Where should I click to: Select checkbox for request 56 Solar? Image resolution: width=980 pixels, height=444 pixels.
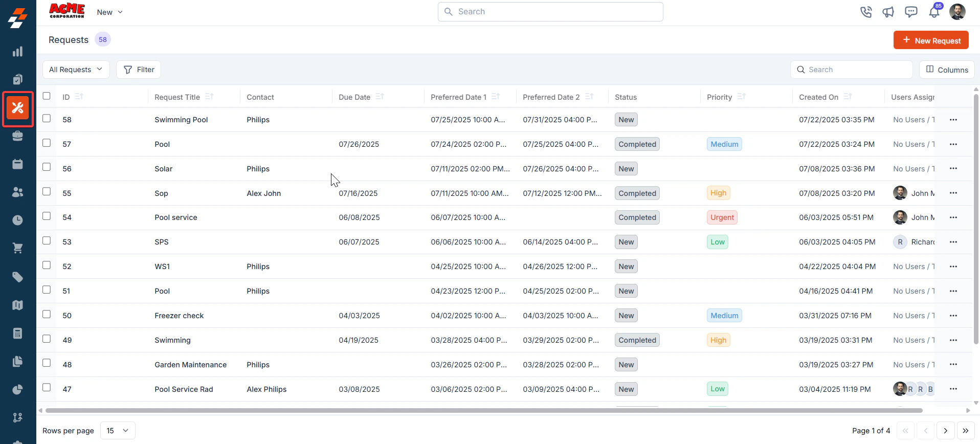coord(47,167)
